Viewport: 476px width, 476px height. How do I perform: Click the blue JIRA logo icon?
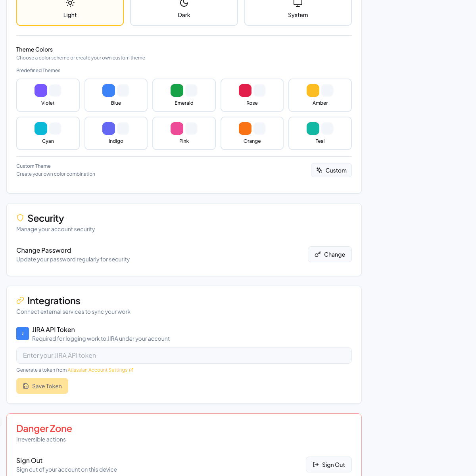click(23, 334)
